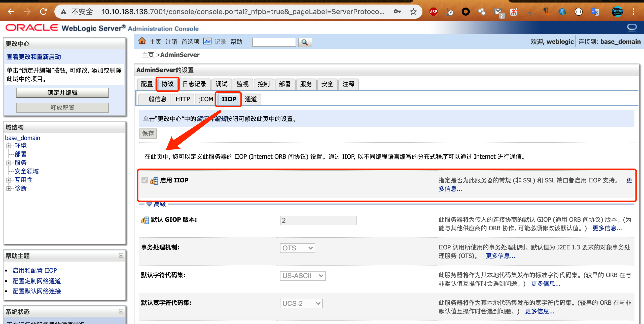The height and width of the screenshot is (324, 644).
Task: Open the browser three-dot menu
Action: click(x=633, y=12)
